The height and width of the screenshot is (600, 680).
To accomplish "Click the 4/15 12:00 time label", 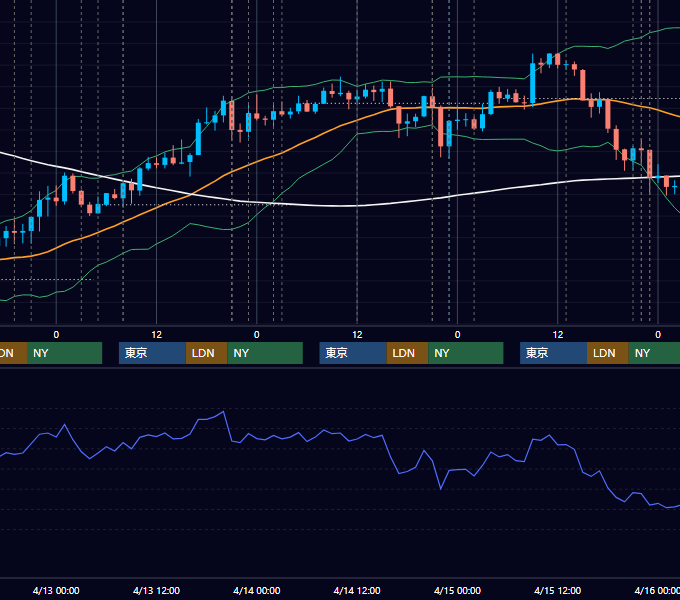I will coord(558,590).
